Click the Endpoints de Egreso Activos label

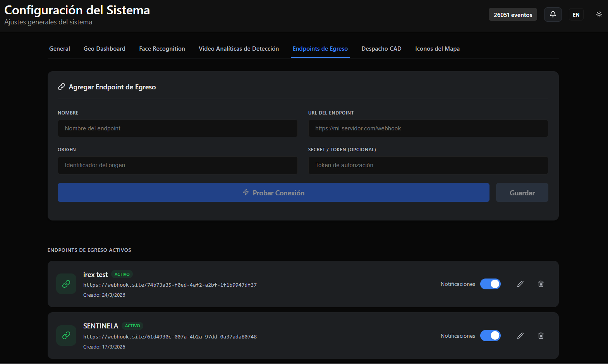click(x=89, y=250)
